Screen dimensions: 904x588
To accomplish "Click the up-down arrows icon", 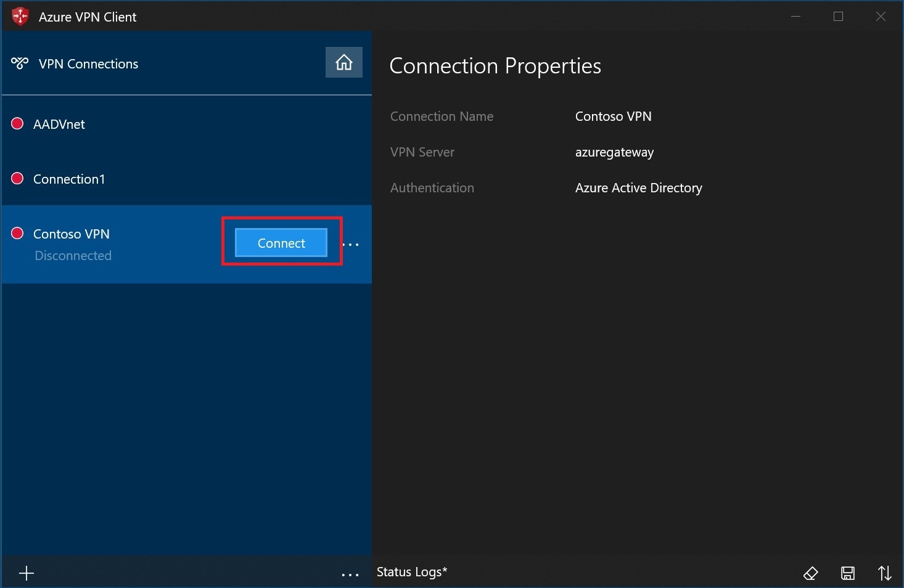I will click(x=884, y=573).
